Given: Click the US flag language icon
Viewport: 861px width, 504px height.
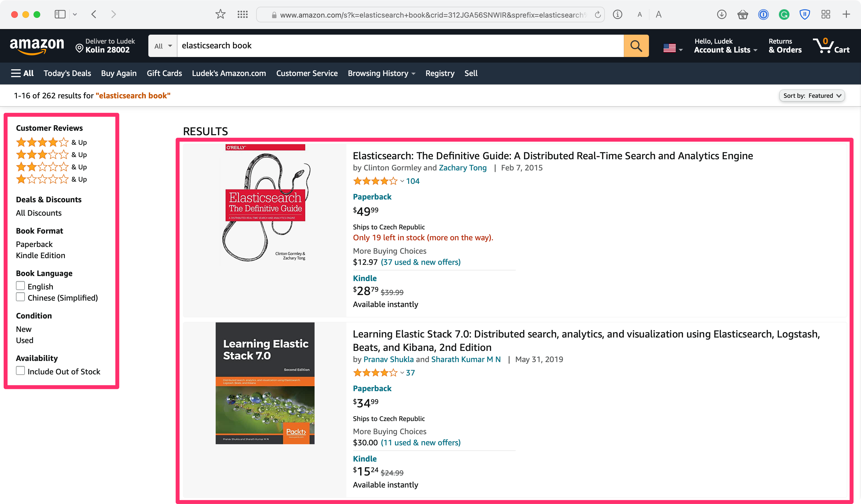Looking at the screenshot, I should [x=670, y=47].
